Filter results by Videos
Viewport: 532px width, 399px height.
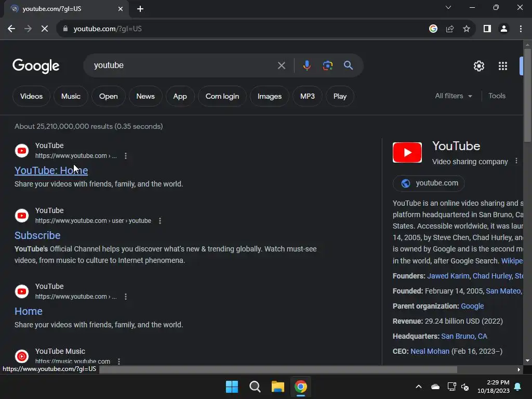point(31,96)
